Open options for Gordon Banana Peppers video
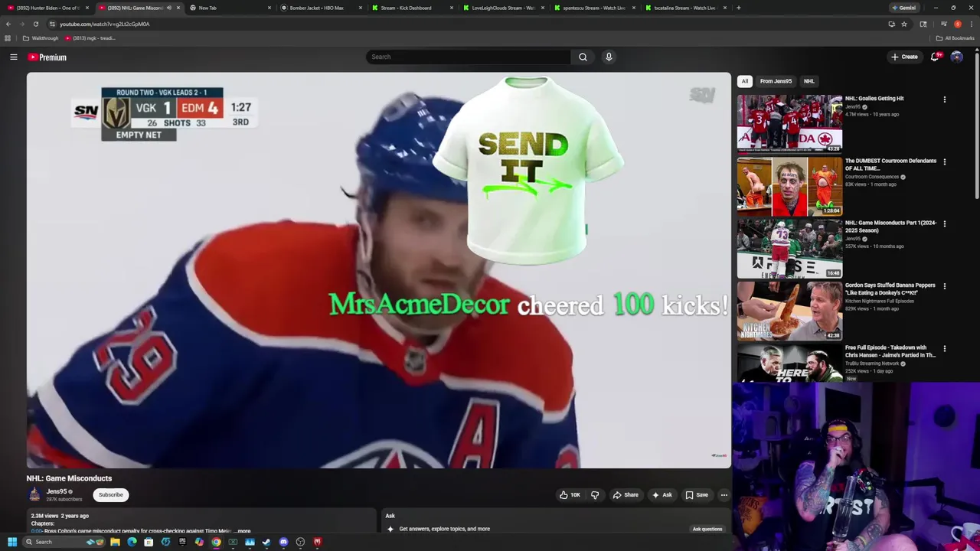 (944, 286)
